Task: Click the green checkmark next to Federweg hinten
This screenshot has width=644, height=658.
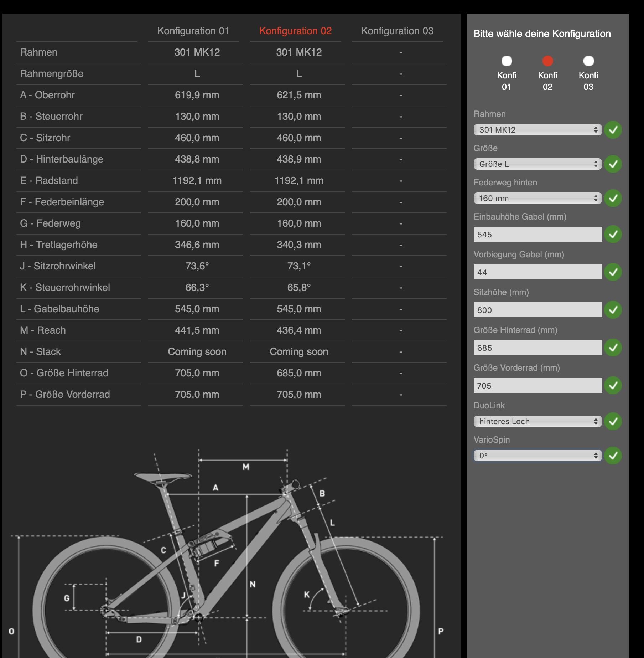Action: click(613, 198)
